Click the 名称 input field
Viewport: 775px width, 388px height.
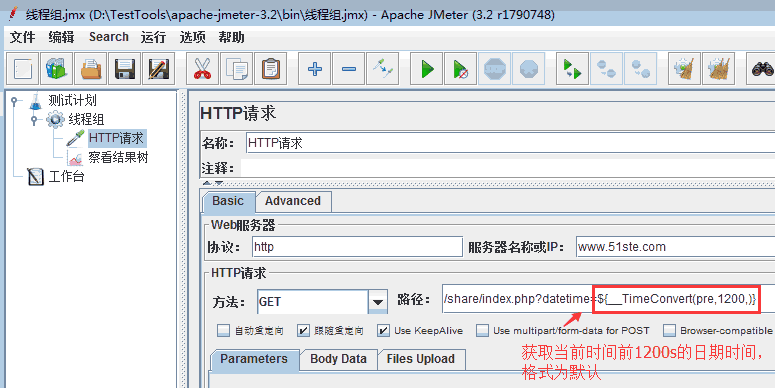[510, 143]
